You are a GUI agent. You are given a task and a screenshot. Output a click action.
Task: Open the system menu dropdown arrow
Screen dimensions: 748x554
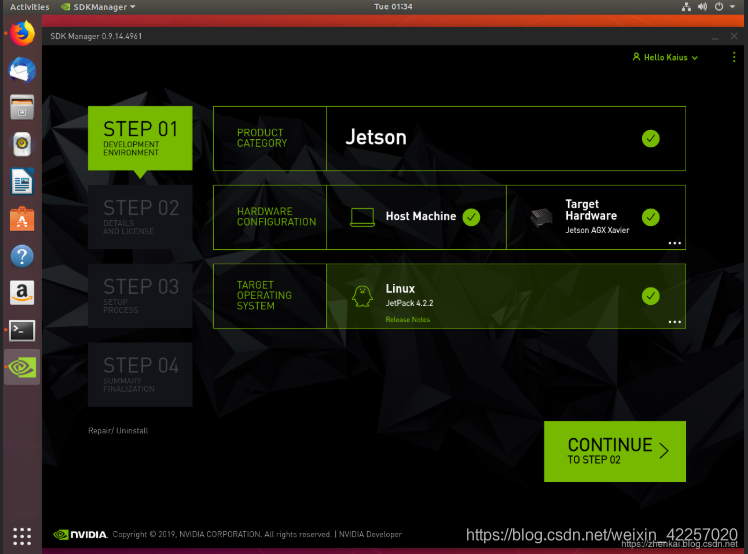pyautogui.click(x=732, y=7)
